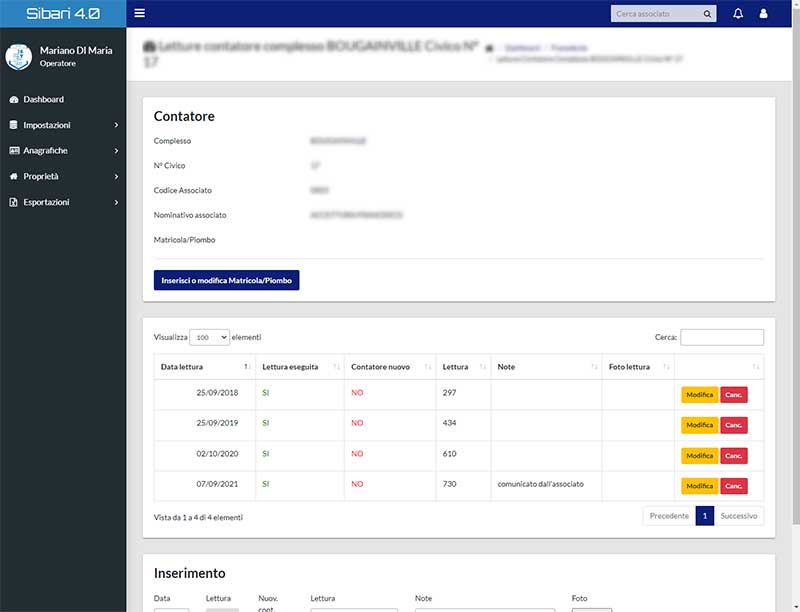This screenshot has width=800, height=612.
Task: Sort by Foto lettura column arrows
Action: [666, 367]
